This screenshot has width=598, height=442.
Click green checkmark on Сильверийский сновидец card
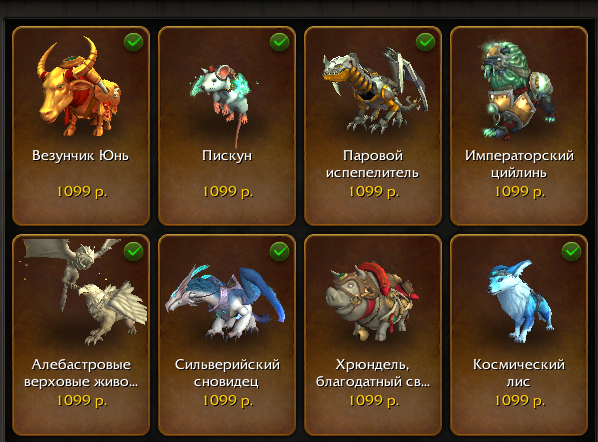point(280,251)
